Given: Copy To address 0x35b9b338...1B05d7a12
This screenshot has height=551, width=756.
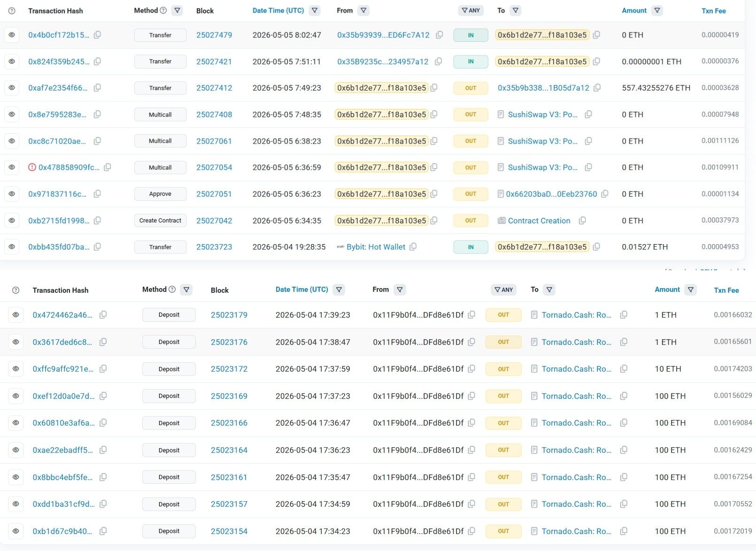Looking at the screenshot, I should click(x=597, y=88).
